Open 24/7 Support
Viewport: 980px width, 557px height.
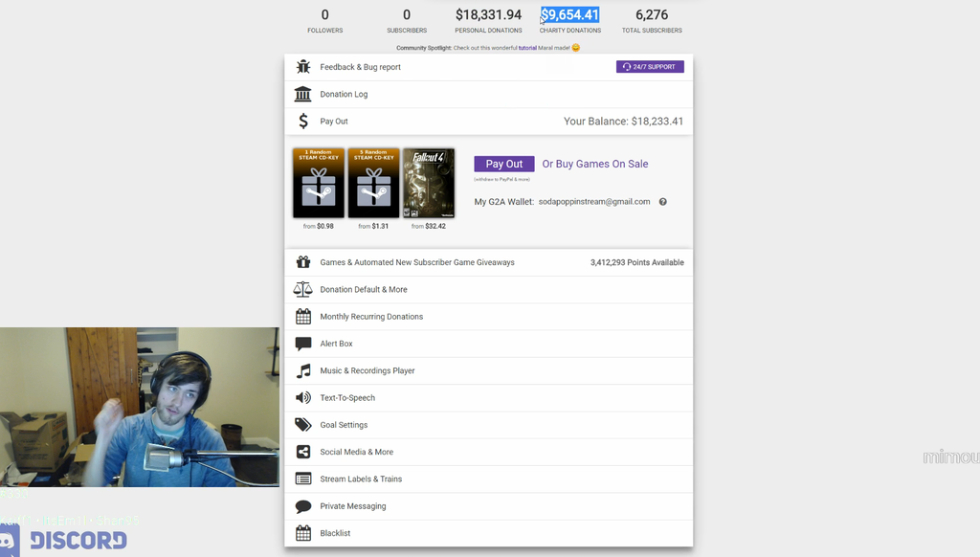click(x=650, y=67)
